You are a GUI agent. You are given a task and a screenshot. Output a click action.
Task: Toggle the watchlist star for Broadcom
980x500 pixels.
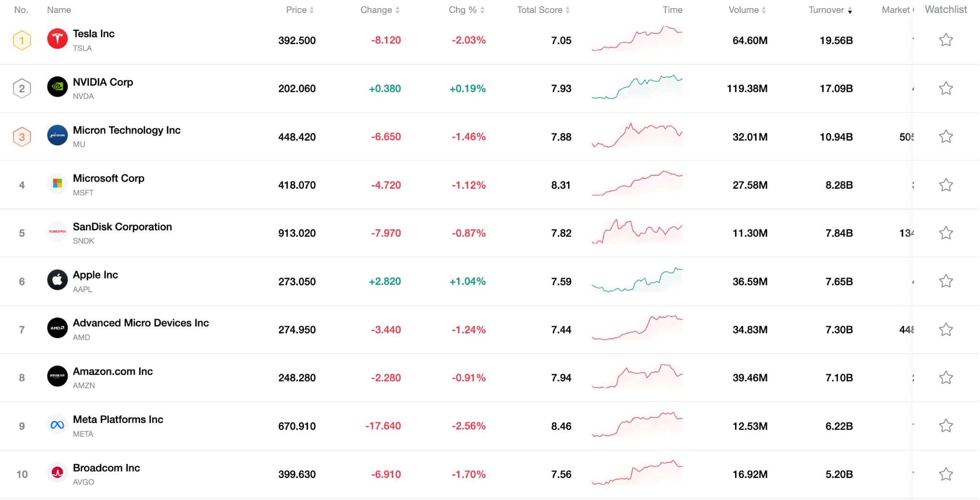tap(946, 474)
